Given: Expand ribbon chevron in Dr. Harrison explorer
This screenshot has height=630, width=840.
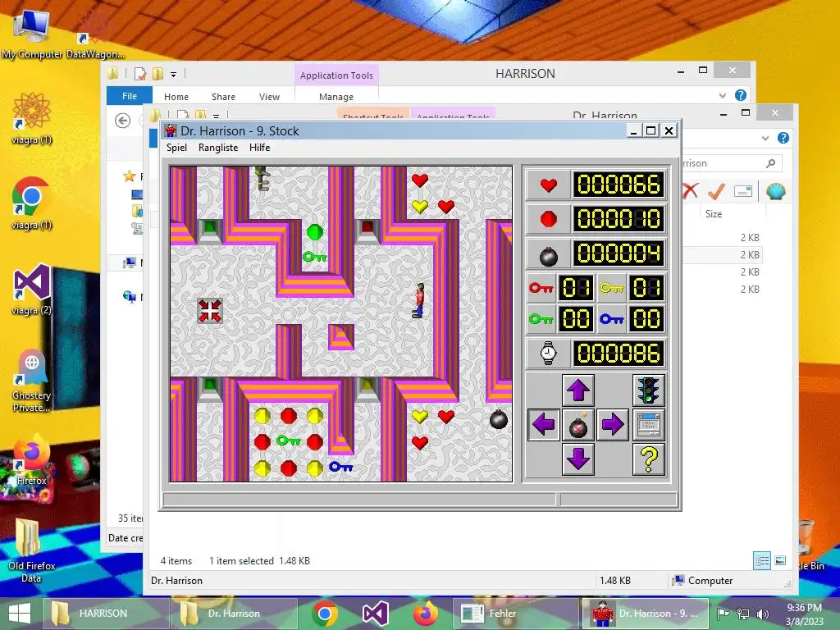Looking at the screenshot, I should (765, 138).
